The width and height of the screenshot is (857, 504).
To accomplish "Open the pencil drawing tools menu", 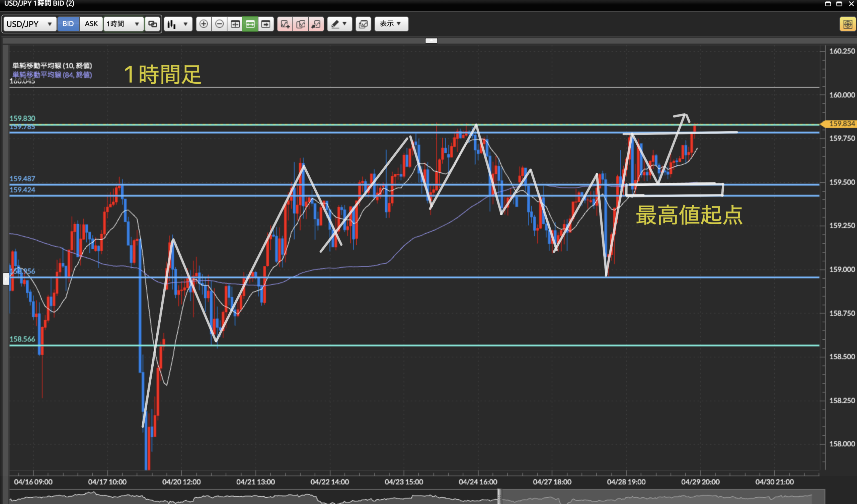I will 339,24.
